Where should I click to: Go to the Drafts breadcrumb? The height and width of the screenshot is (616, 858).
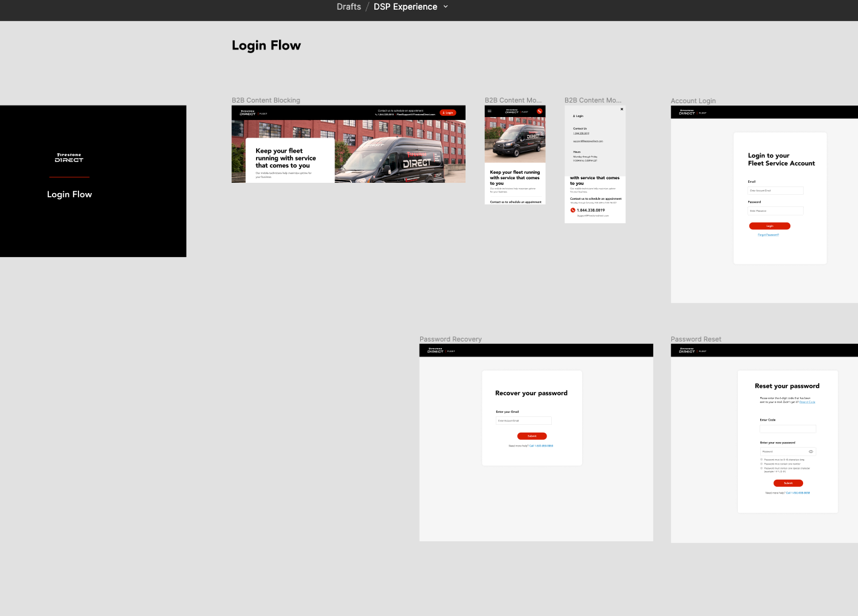point(348,7)
